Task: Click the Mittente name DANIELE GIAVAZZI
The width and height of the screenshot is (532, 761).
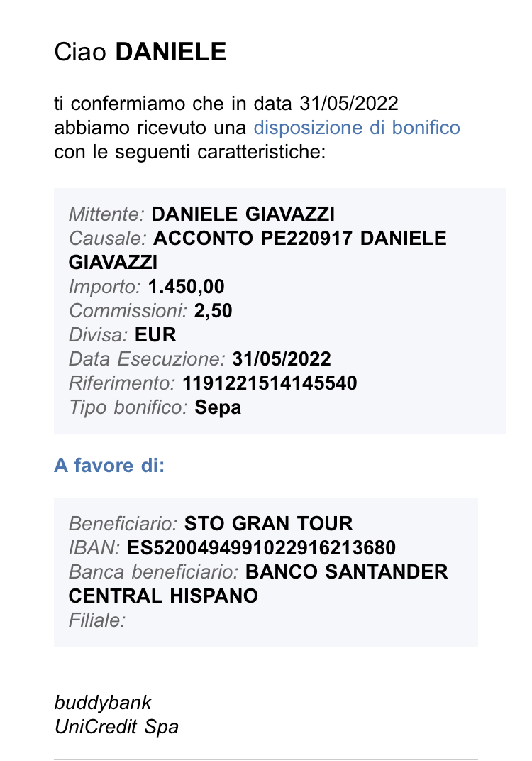Action: pos(243,214)
